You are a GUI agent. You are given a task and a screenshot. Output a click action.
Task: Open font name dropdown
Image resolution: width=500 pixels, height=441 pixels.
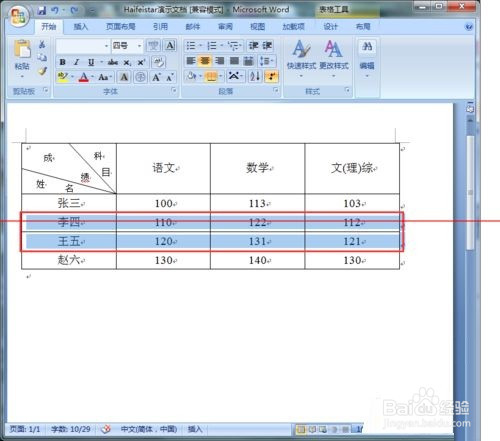106,46
